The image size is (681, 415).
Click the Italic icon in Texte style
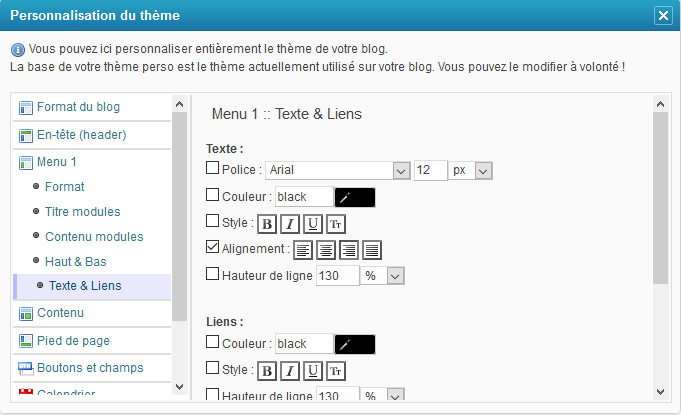point(290,223)
